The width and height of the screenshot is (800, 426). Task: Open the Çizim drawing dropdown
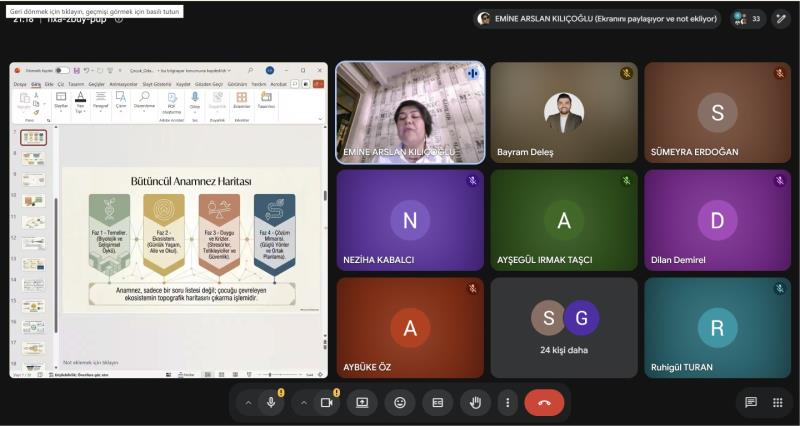[x=121, y=101]
